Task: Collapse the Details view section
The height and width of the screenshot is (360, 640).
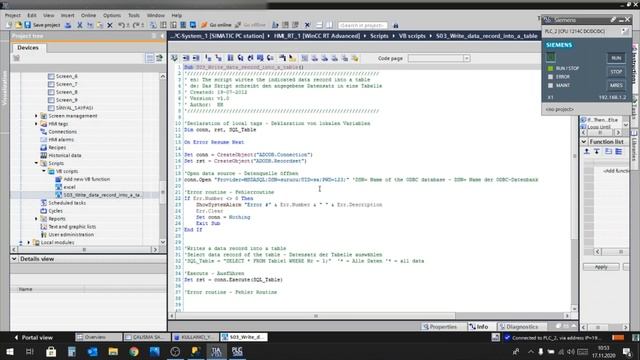Action: [x=14, y=259]
